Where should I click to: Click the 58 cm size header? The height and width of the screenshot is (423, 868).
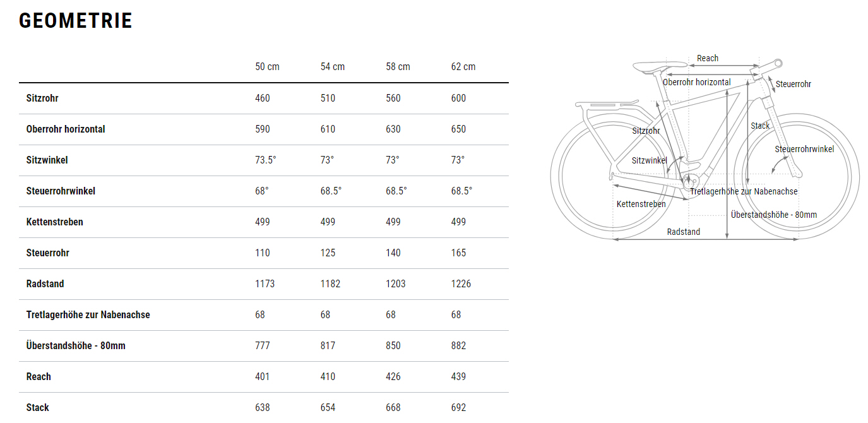[398, 67]
